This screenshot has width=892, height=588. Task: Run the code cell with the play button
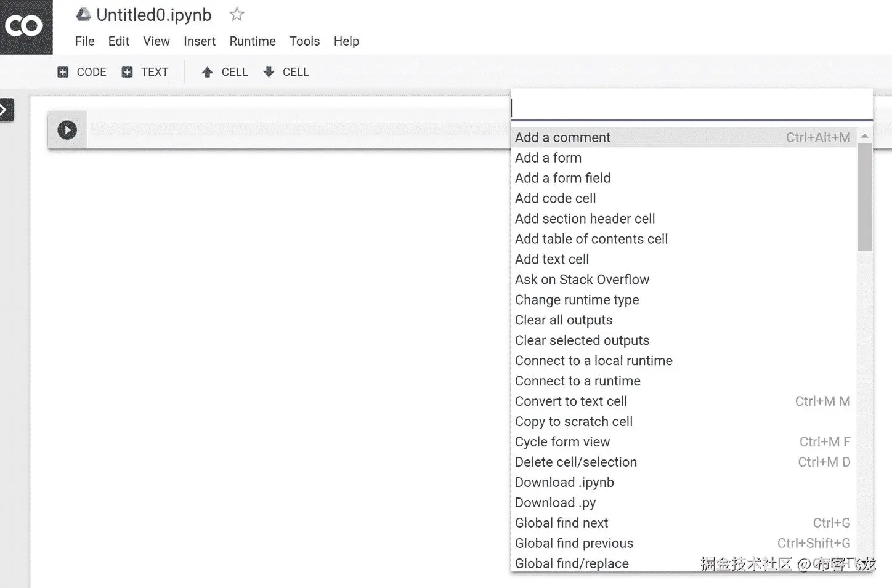(67, 130)
